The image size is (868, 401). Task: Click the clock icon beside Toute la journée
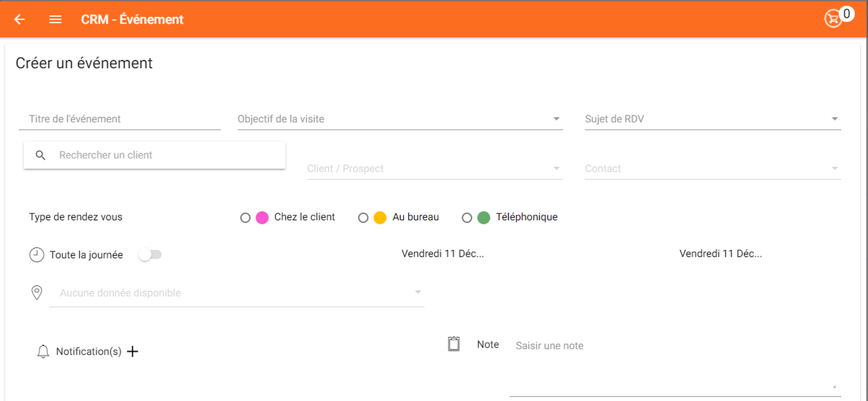point(37,255)
